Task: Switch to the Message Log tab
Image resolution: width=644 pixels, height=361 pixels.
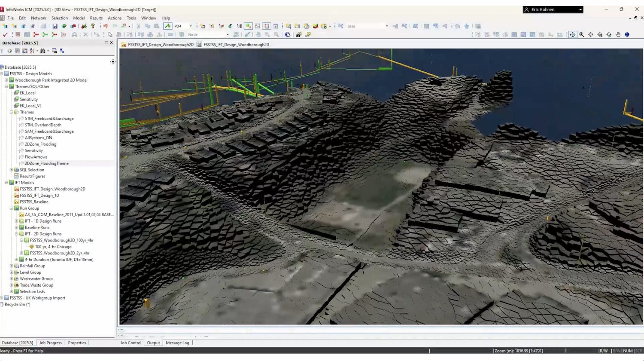Action: [177, 343]
